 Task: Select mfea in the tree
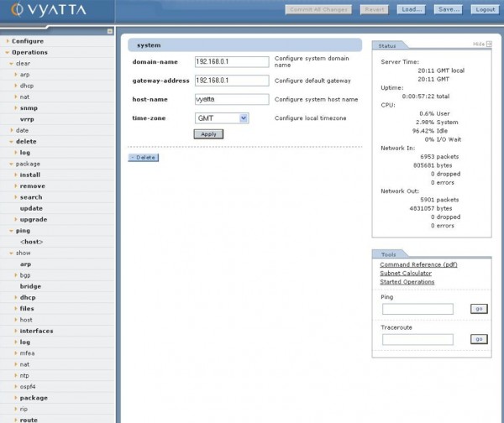pyautogui.click(x=27, y=353)
